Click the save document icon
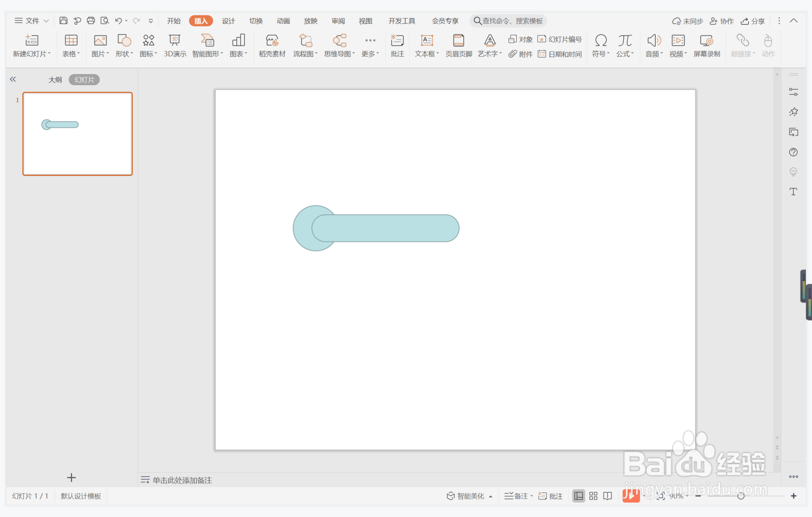The image size is (812, 517). pos(64,21)
